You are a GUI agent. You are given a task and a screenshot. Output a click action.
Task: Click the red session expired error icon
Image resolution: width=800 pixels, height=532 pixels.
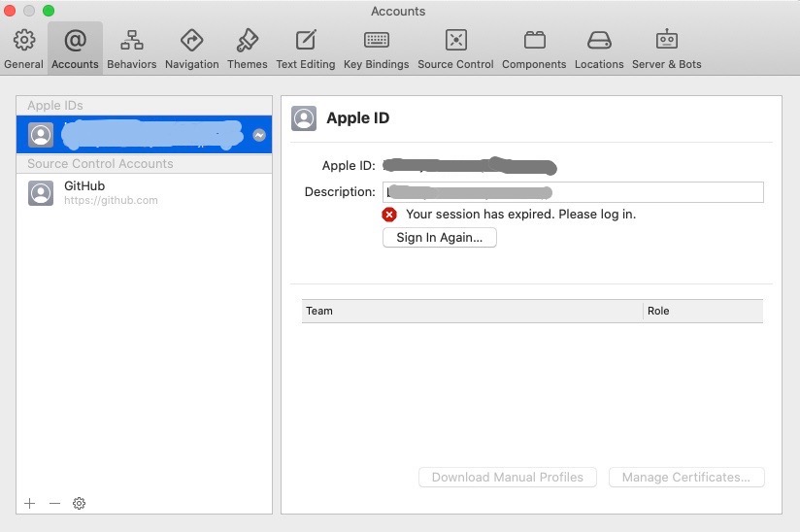tap(389, 215)
